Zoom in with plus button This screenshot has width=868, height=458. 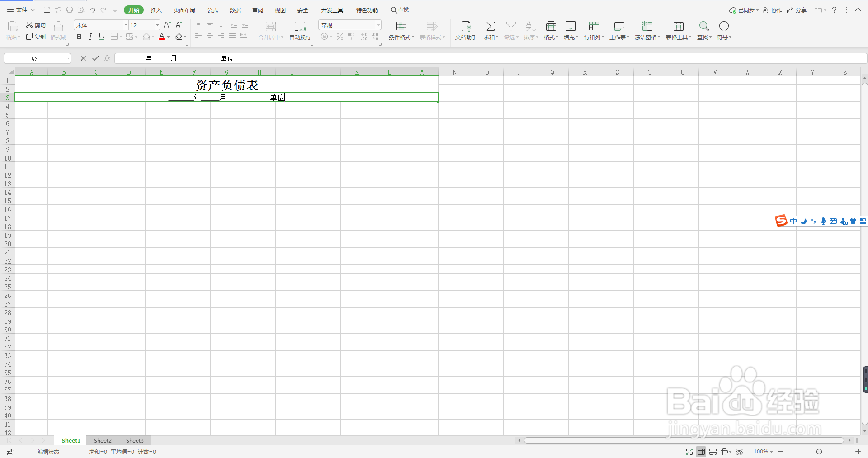pos(858,452)
